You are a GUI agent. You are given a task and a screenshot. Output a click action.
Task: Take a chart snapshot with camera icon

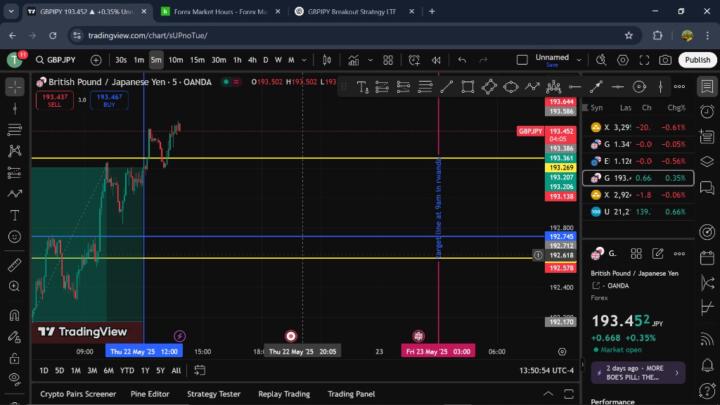[x=665, y=60]
